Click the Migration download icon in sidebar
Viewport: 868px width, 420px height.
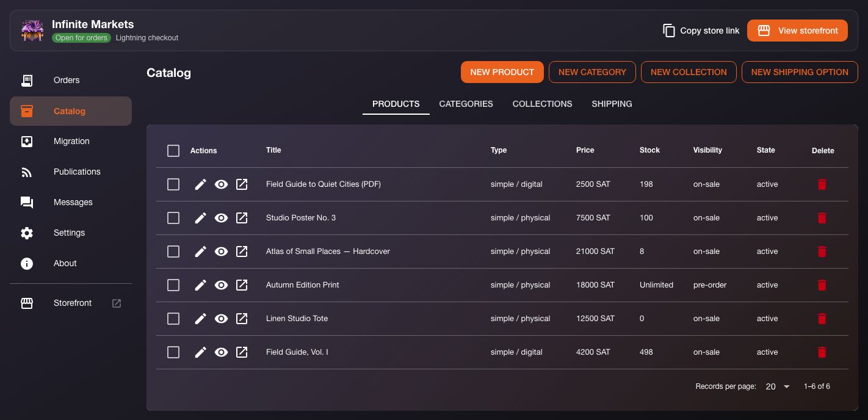(x=27, y=141)
